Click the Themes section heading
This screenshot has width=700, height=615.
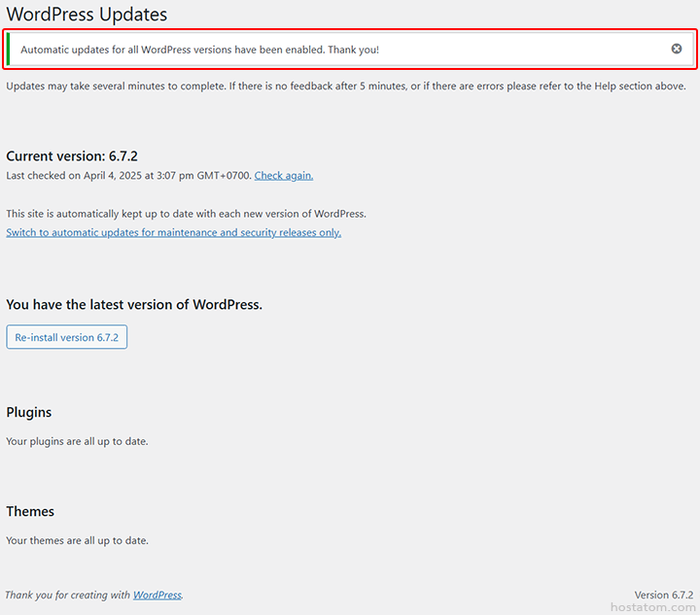[30, 512]
